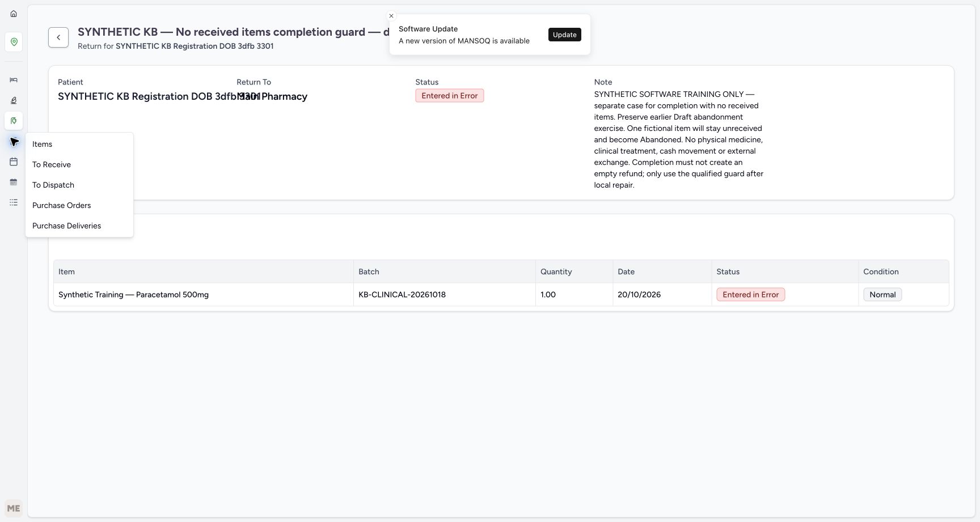This screenshot has height=522, width=980.
Task: Click the Entered in Error status badge near Note
Action: tap(449, 96)
